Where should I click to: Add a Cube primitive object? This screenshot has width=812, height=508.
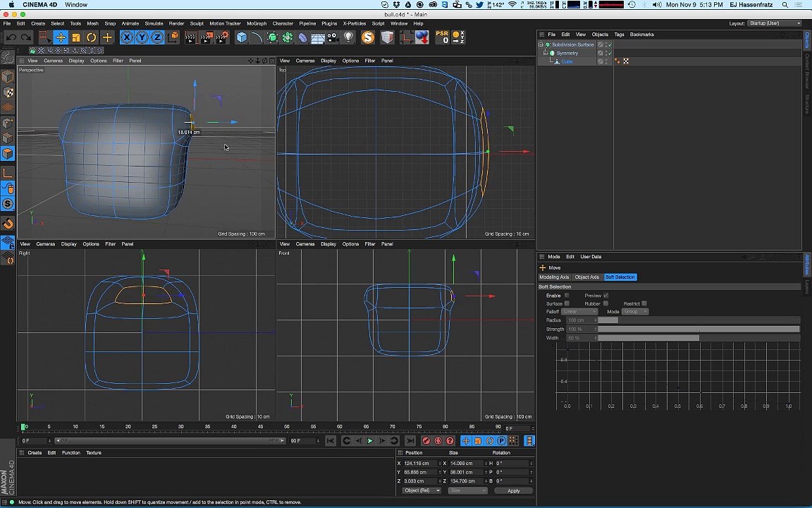pyautogui.click(x=242, y=37)
